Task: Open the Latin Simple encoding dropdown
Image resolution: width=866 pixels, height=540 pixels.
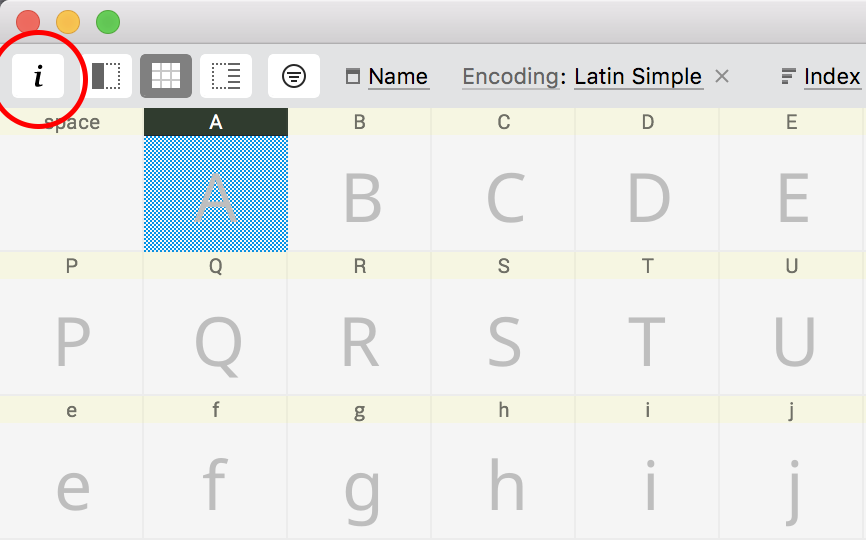Action: [638, 77]
